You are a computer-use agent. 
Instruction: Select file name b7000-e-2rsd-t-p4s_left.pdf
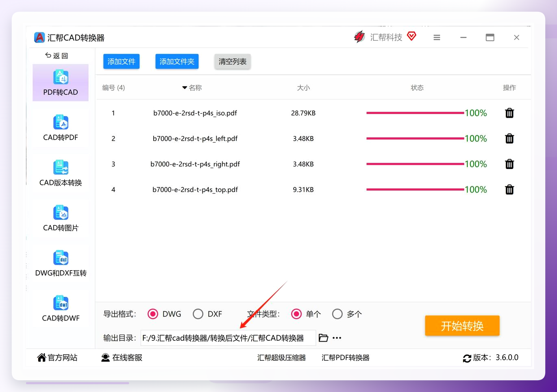(x=195, y=139)
